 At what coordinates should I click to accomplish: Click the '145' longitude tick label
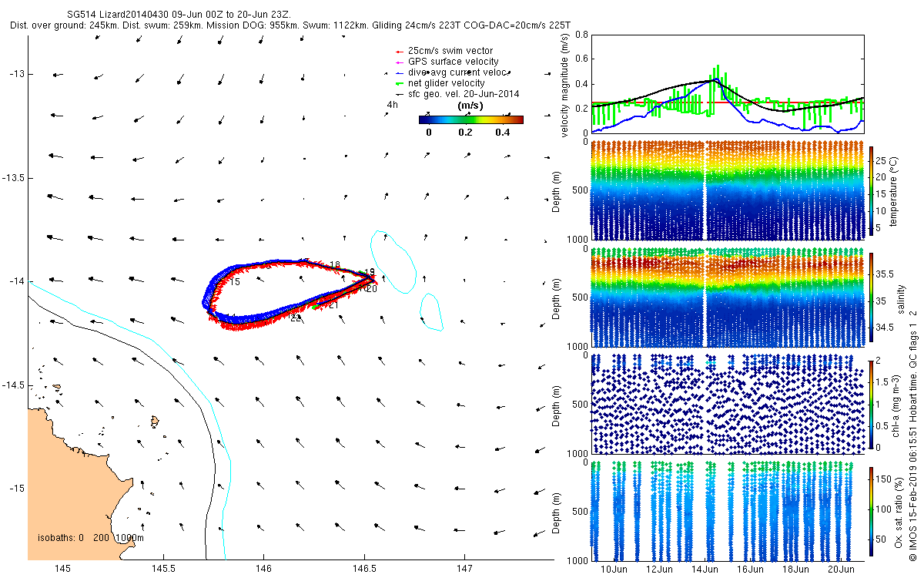tap(62, 568)
